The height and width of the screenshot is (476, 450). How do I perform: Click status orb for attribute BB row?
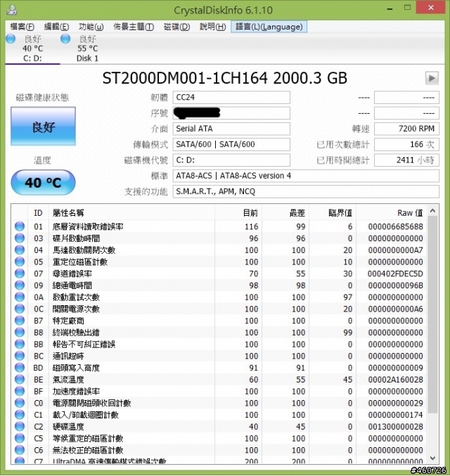[20, 345]
